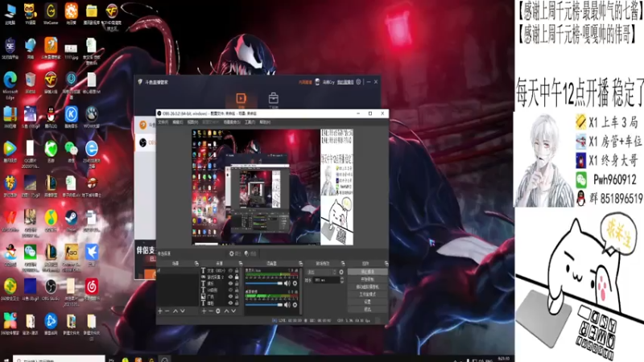Click the Filters icon above the OBS docks
Image resolution: width=644 pixels, height=362 pixels.
coord(246,253)
